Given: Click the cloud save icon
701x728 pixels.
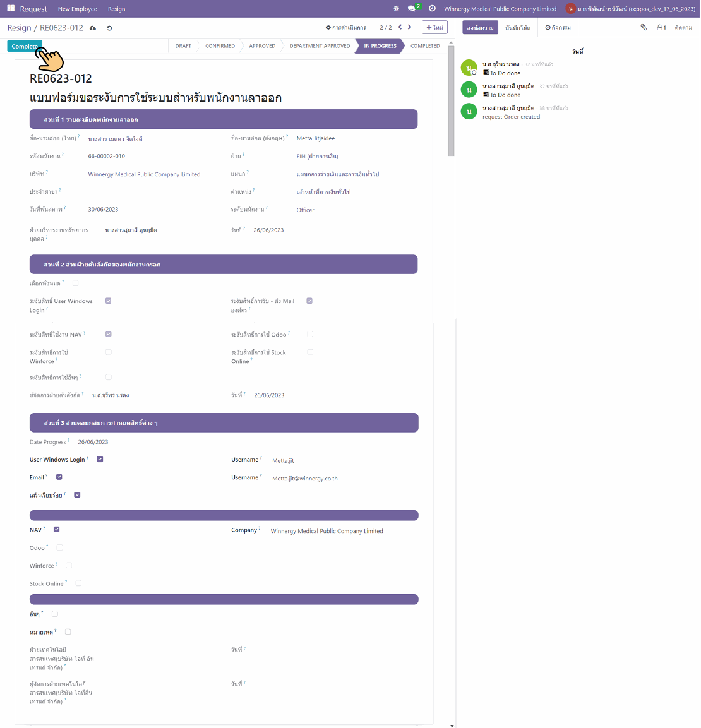Looking at the screenshot, I should tap(93, 28).
